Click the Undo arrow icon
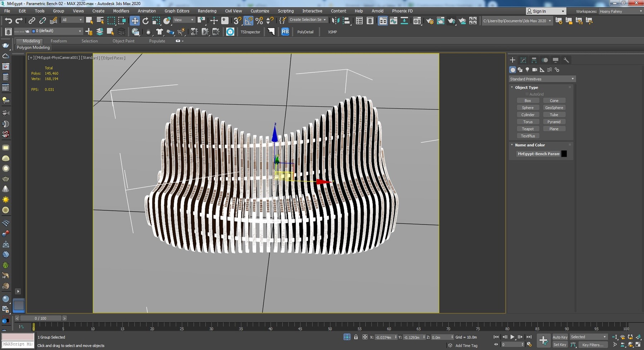 (x=8, y=21)
